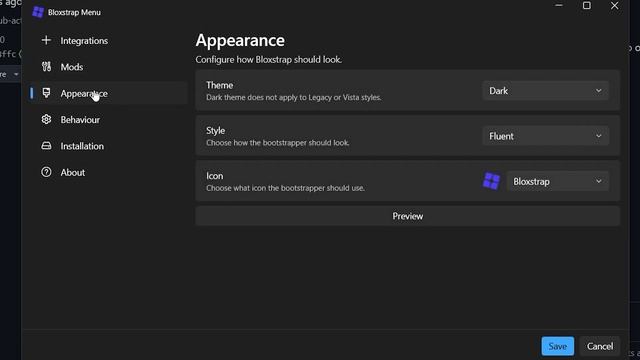640x360 pixels.
Task: Switch to Behaviour settings
Action: (108, 120)
